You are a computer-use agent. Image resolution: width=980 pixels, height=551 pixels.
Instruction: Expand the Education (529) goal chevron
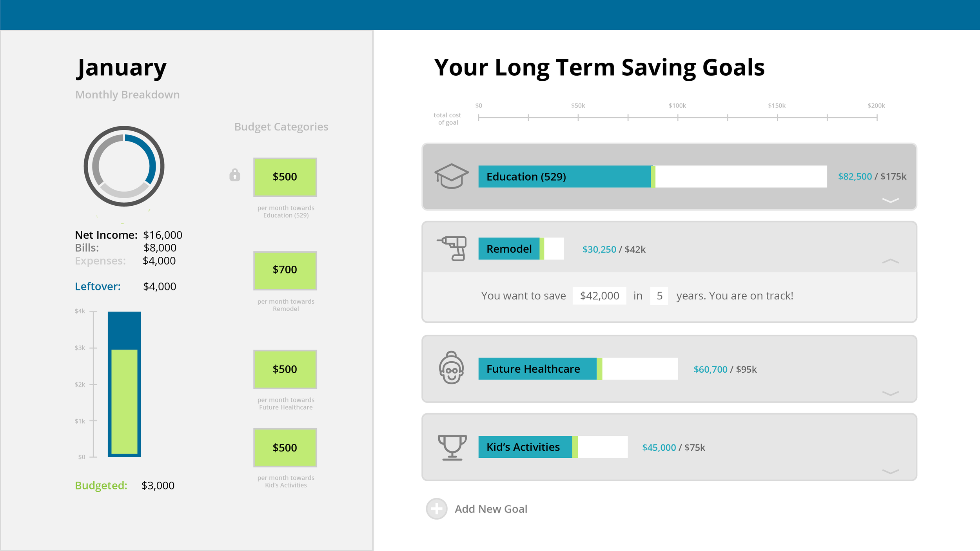coord(890,200)
